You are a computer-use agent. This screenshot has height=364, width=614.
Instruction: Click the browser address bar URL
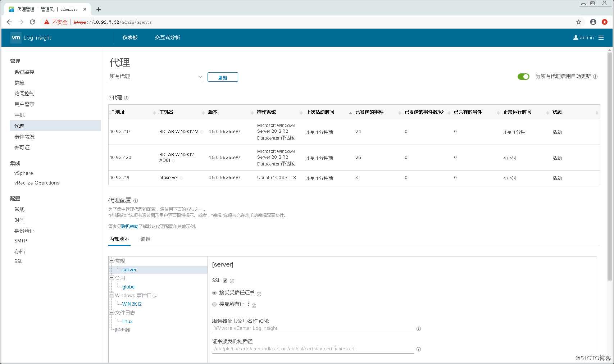113,22
